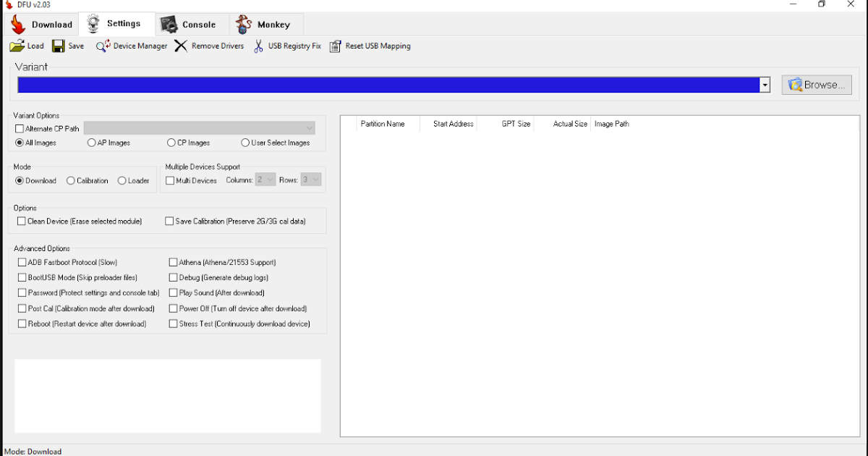Select the Calibration mode radio button
This screenshot has height=456, width=868.
pyautogui.click(x=69, y=180)
